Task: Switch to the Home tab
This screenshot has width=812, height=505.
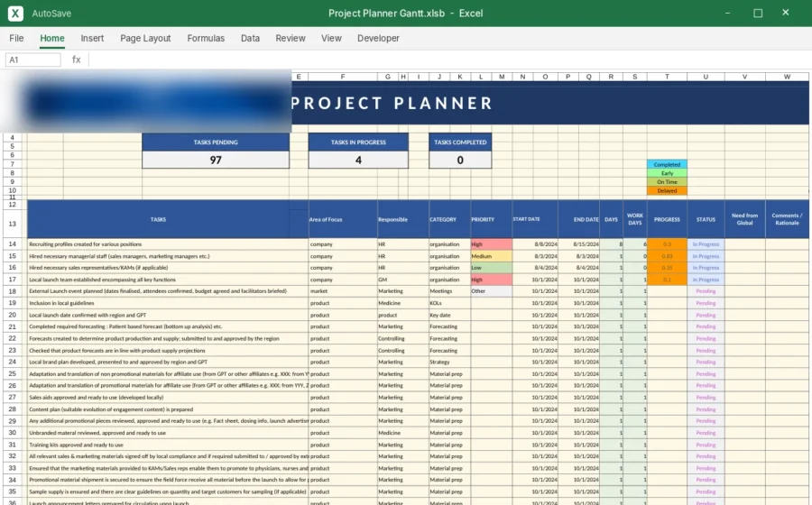Action: click(52, 38)
